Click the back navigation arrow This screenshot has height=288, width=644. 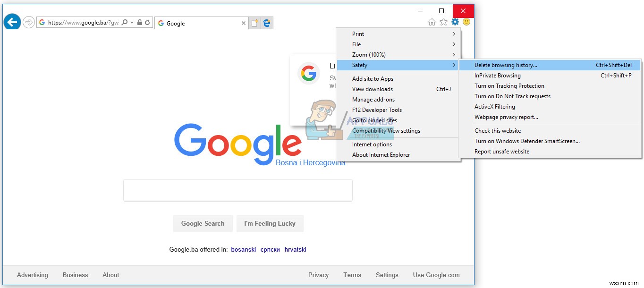click(12, 22)
